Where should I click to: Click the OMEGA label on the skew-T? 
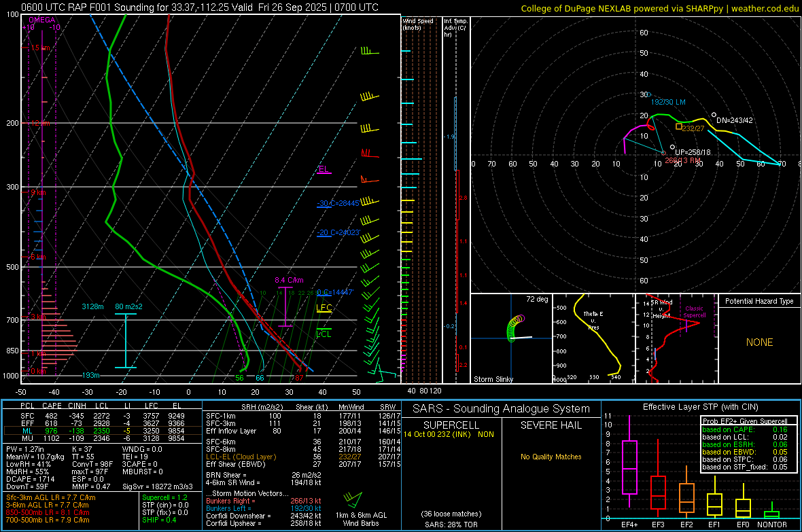click(x=41, y=20)
